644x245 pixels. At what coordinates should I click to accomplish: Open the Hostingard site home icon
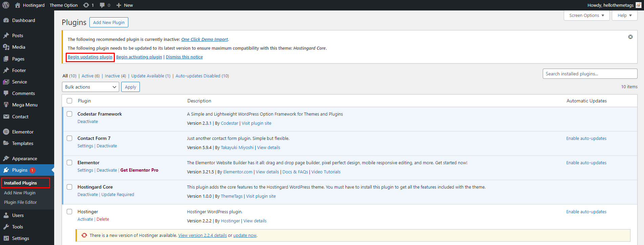[18, 5]
